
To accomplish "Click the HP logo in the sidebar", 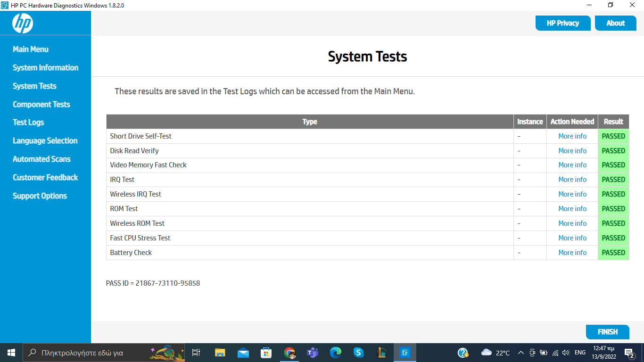I will tap(23, 23).
